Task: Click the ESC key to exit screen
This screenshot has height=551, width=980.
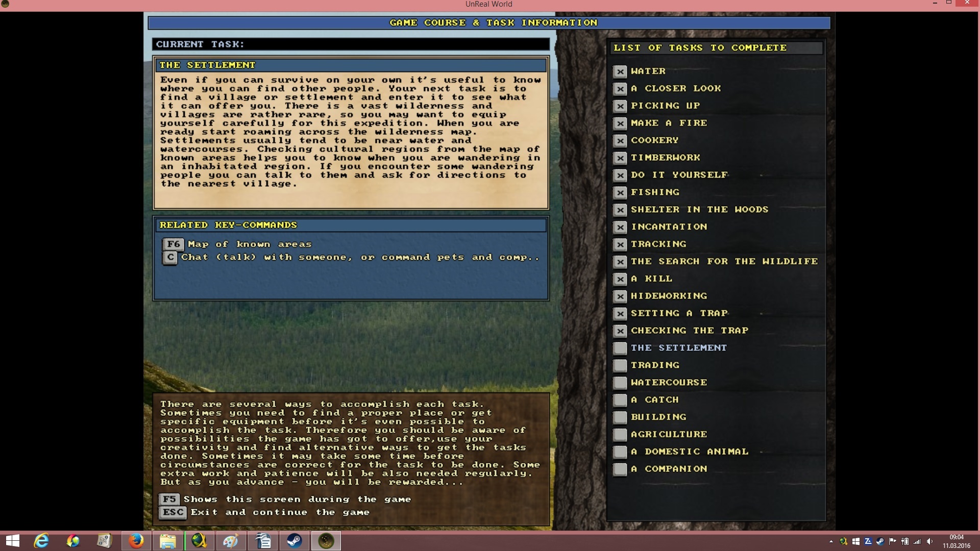Action: pyautogui.click(x=173, y=512)
